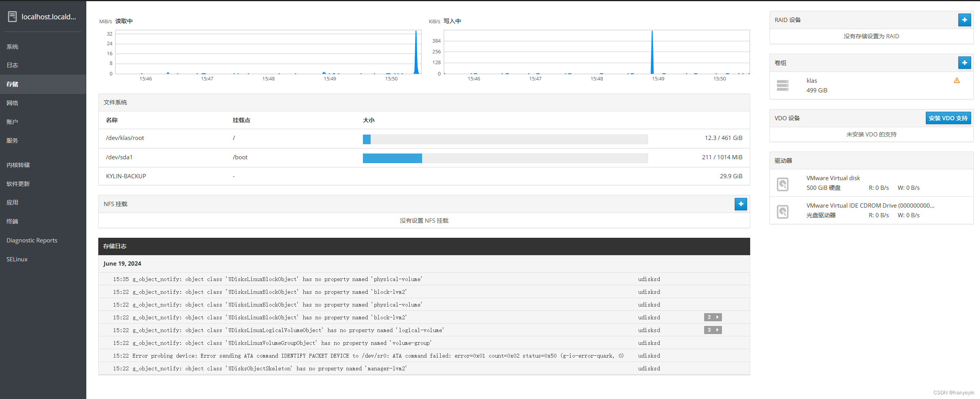980x399 pixels.
Task: Open the KYLIN-BACKUP filesystem row
Action: 424,176
